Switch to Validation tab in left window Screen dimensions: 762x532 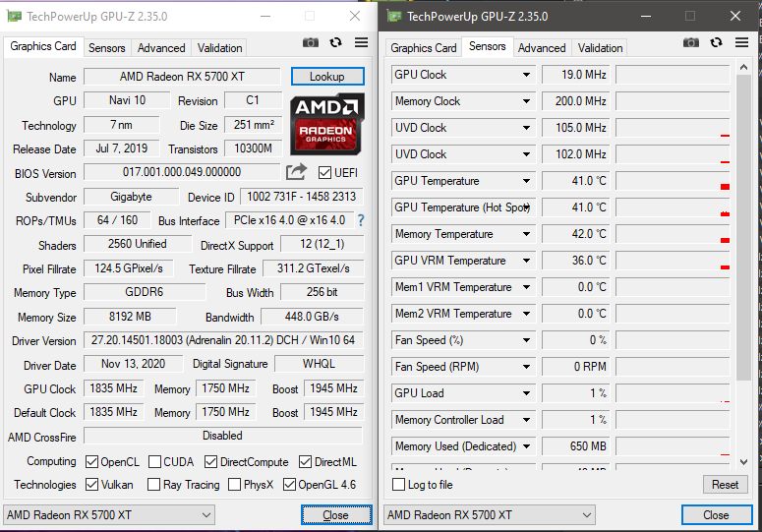click(219, 48)
